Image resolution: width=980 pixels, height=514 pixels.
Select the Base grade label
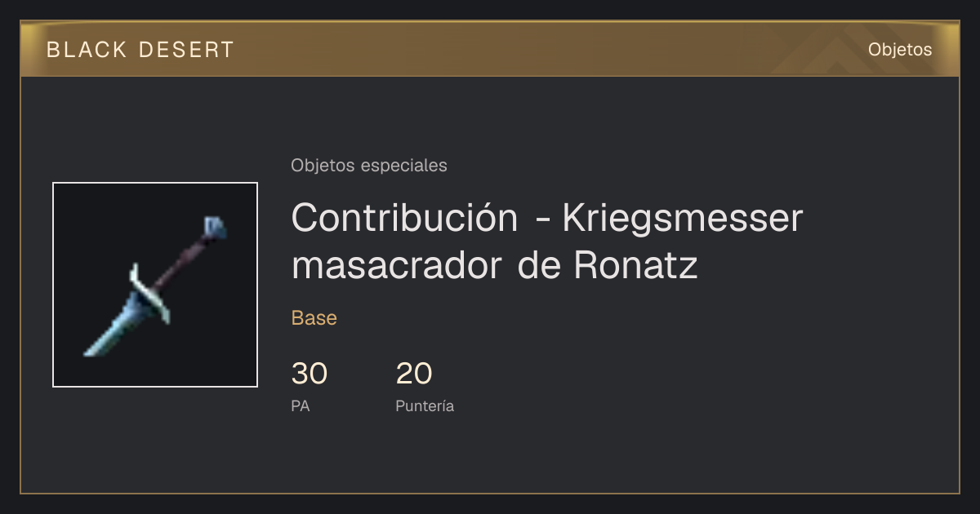pos(314,318)
